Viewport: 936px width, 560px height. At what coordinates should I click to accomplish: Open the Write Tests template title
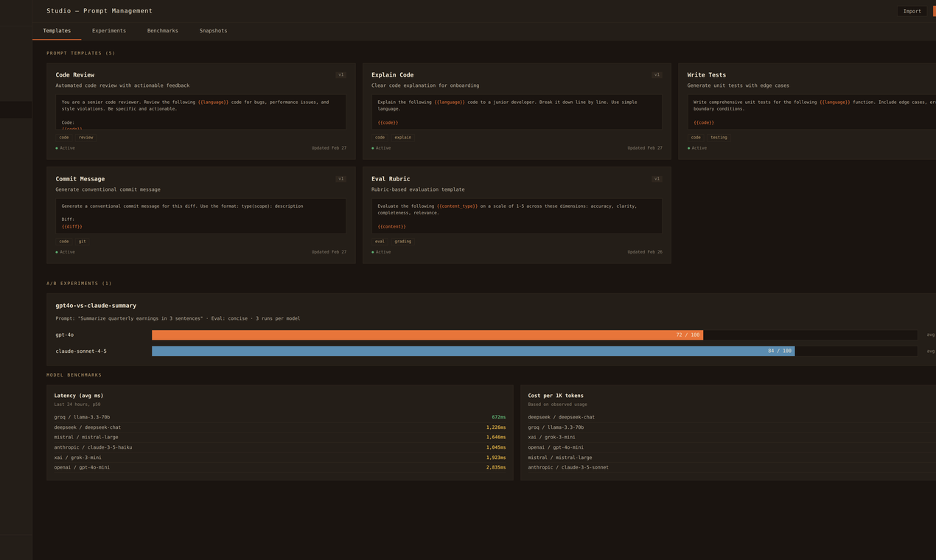[707, 75]
